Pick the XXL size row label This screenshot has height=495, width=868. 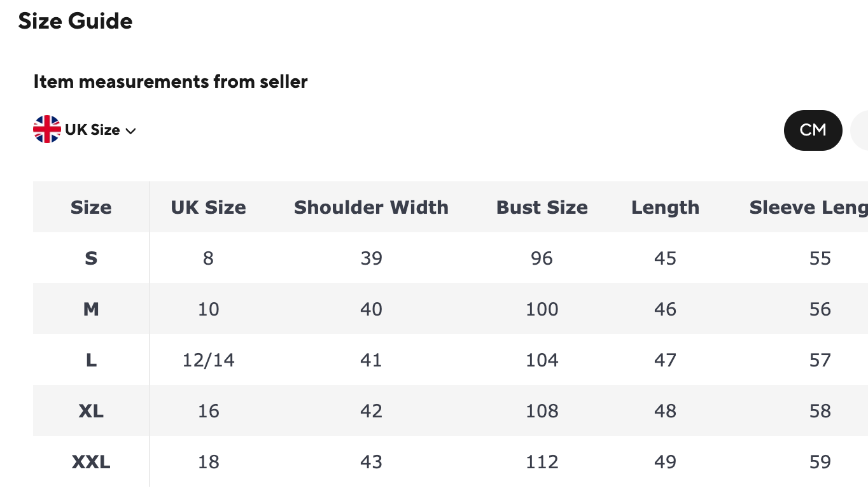[91, 462]
